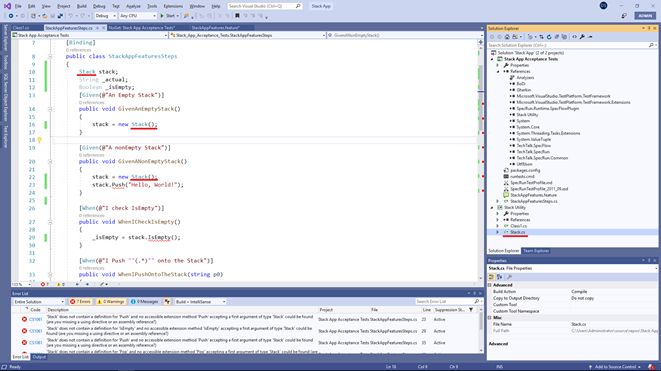Click Sync with Active Document icon

(x=542, y=37)
